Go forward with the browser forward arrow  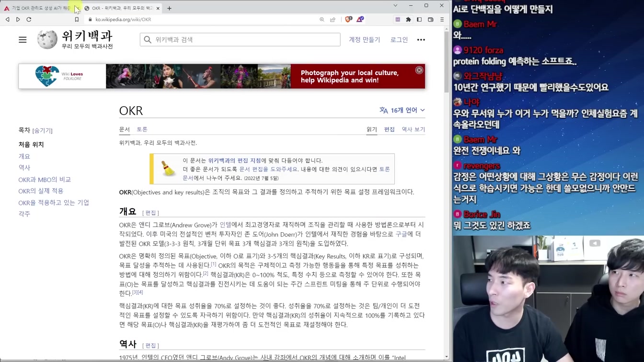click(x=18, y=20)
